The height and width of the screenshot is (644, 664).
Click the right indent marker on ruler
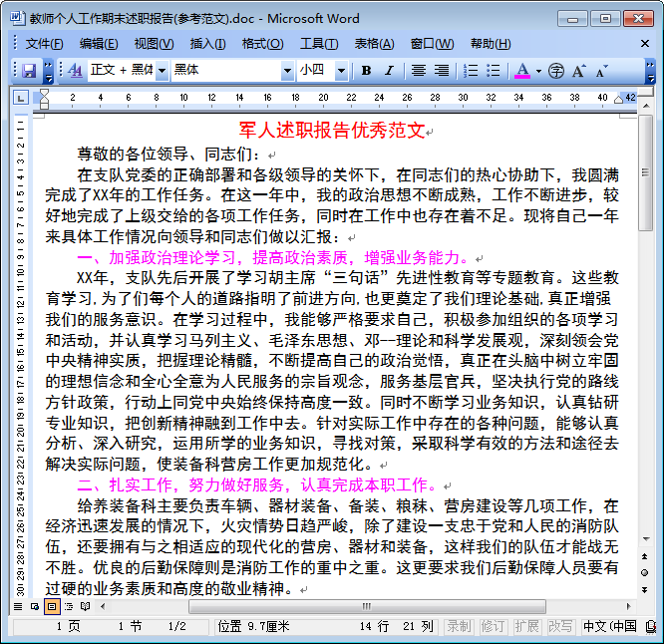(618, 100)
